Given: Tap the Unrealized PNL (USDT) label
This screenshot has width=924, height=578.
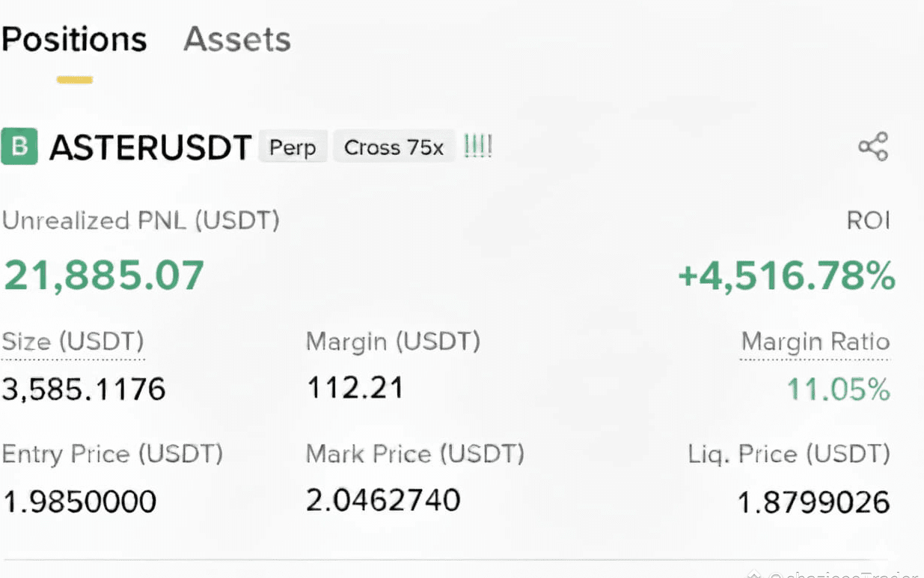Looking at the screenshot, I should pos(141,220).
